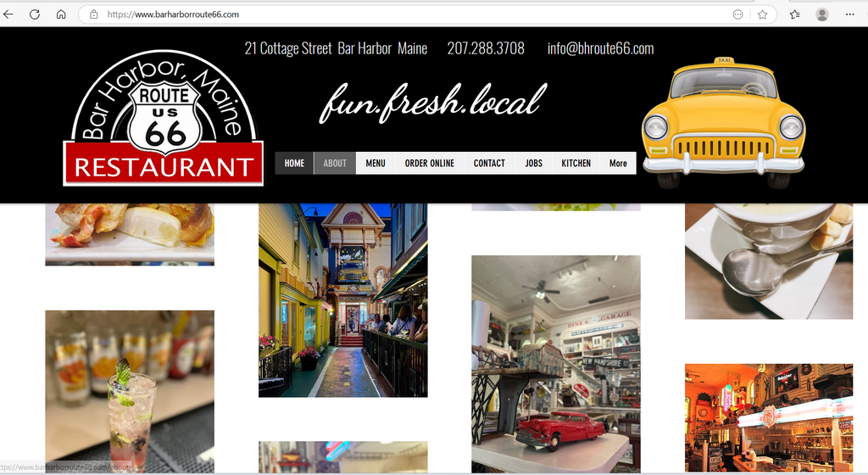868x475 pixels.
Task: Reload the page with the refresh icon
Action: click(35, 14)
